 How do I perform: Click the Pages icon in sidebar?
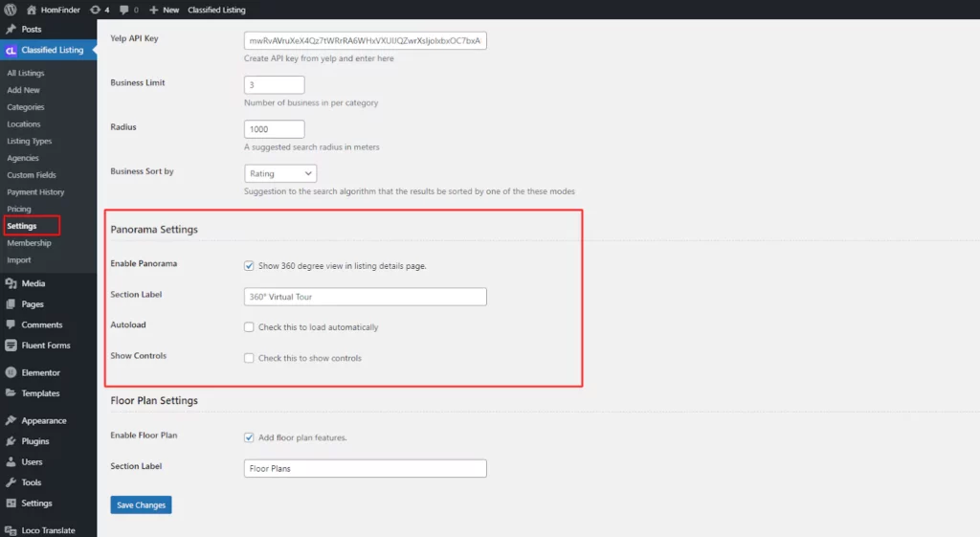(11, 303)
